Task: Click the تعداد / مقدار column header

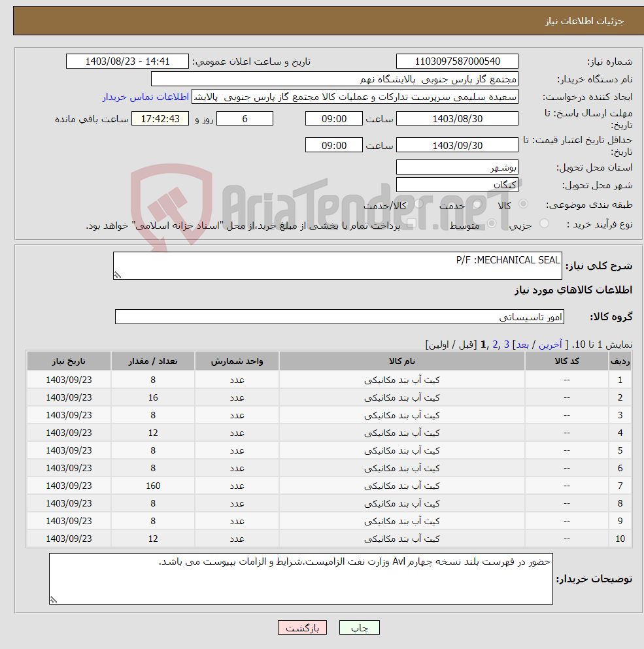Action: 153,361
